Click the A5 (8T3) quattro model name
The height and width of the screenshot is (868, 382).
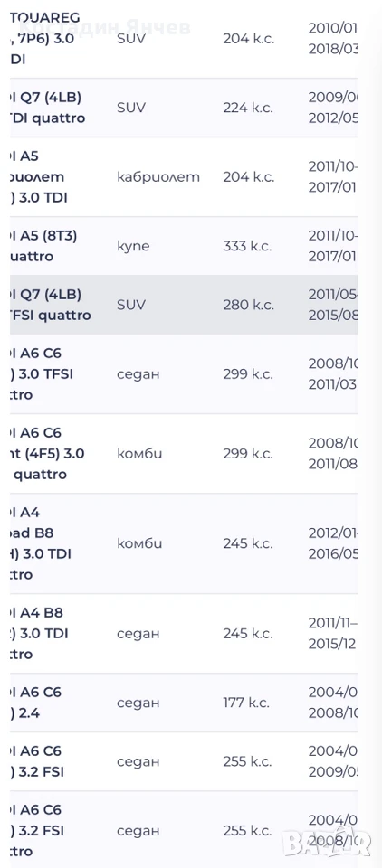click(x=43, y=246)
